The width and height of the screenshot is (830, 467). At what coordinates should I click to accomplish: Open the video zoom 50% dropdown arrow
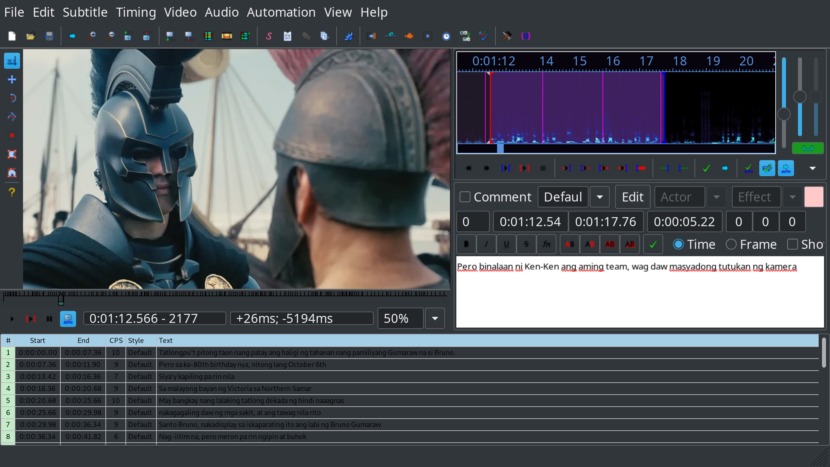coord(435,319)
